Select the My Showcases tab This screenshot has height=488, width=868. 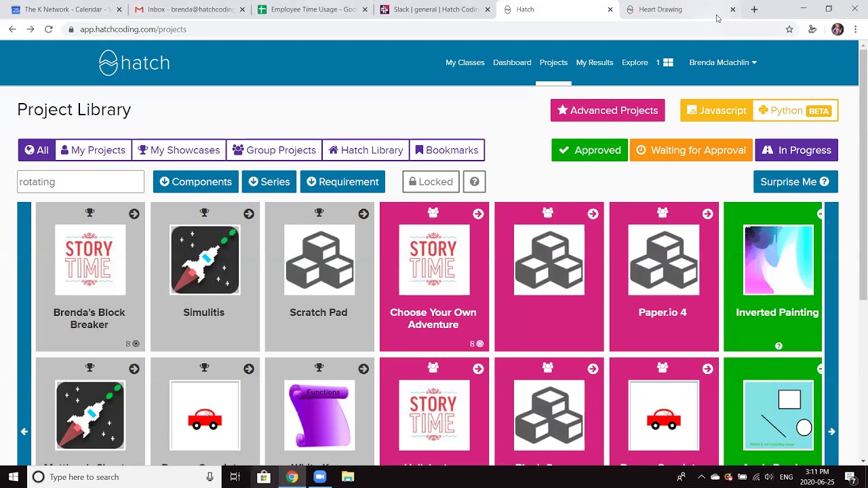pyautogui.click(x=179, y=150)
